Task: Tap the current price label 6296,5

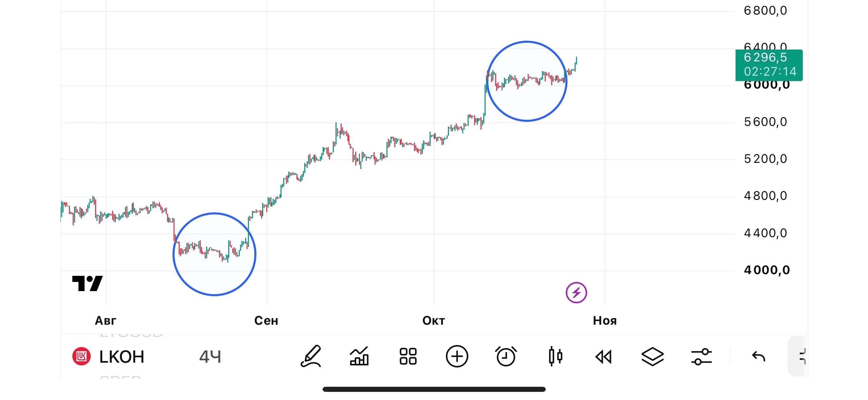Action: [x=769, y=65]
